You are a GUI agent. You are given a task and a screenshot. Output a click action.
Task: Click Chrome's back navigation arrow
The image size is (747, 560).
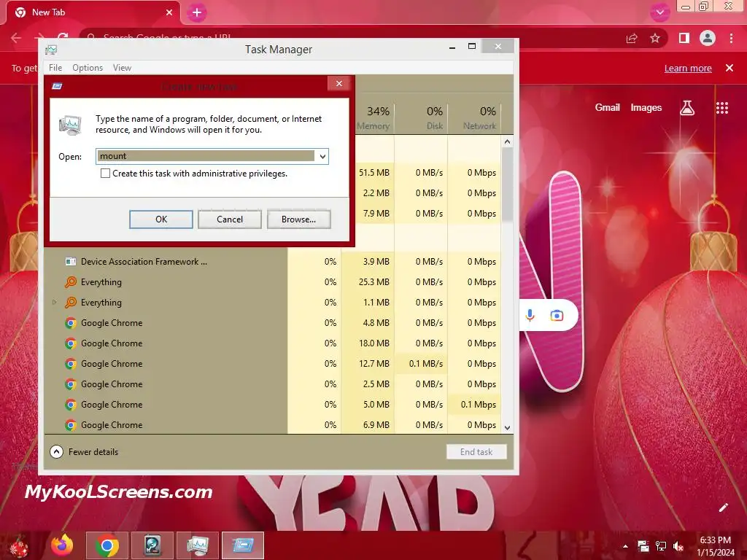click(16, 38)
